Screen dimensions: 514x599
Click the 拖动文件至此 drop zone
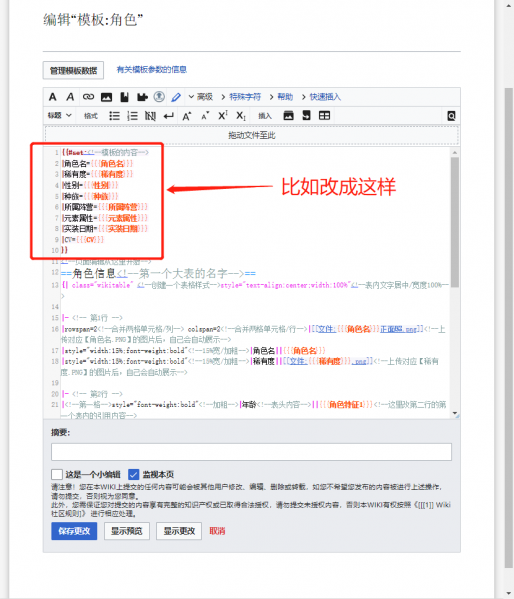[x=252, y=135]
